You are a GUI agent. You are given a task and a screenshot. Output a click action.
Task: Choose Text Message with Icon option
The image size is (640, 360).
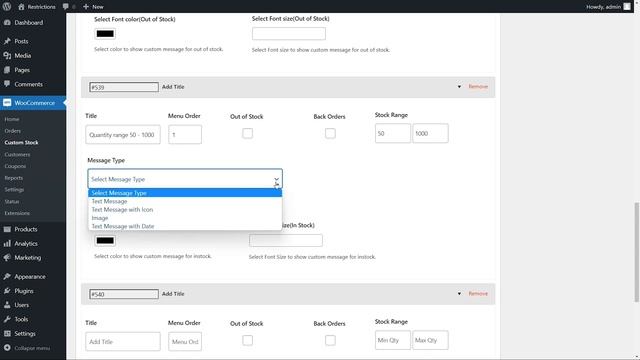(x=185, y=209)
